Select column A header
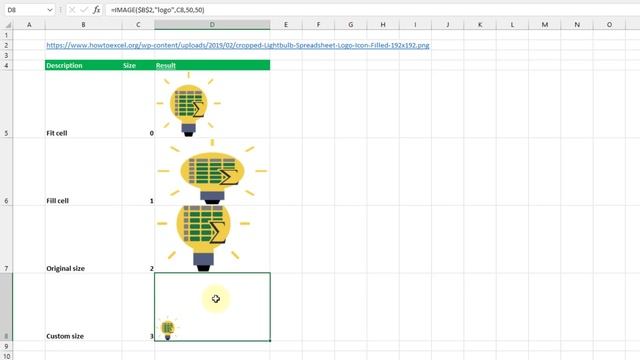This screenshot has width=640, height=360. 29,24
